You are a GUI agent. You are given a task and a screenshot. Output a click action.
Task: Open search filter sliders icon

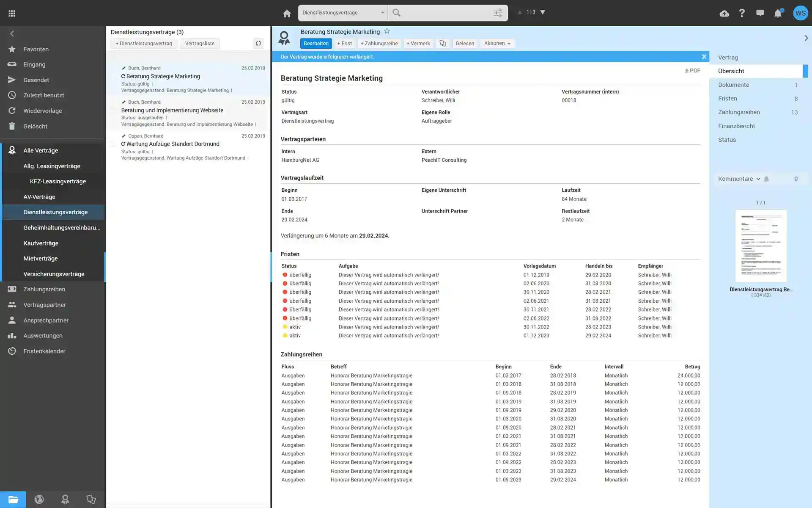[498, 13]
